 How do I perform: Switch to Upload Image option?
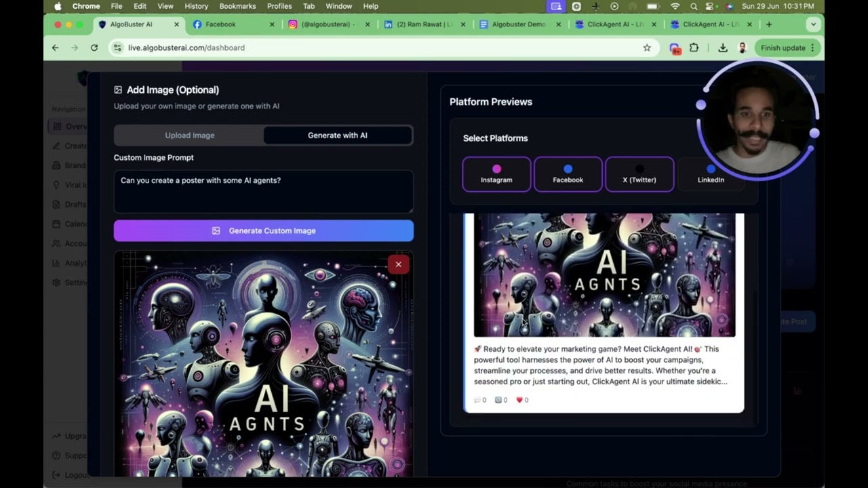pos(189,135)
